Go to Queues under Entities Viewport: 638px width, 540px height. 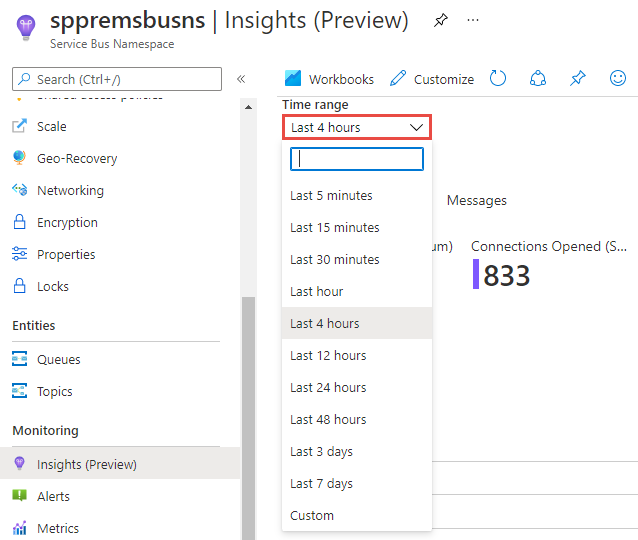[x=58, y=359]
